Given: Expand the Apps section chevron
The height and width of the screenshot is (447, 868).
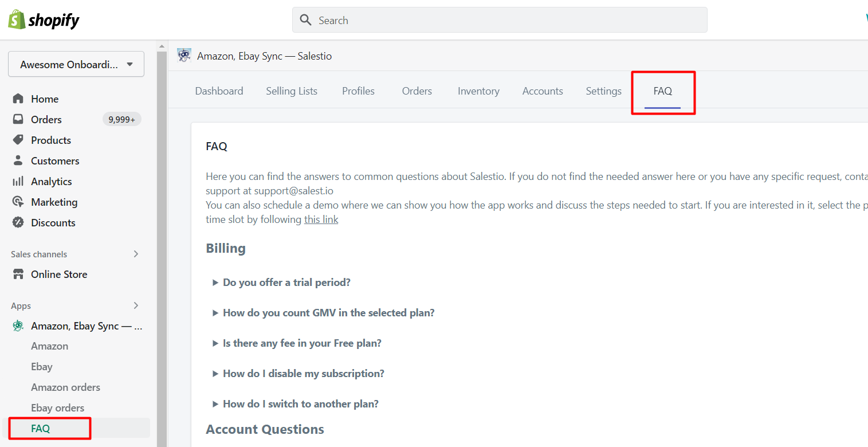Looking at the screenshot, I should click(136, 305).
